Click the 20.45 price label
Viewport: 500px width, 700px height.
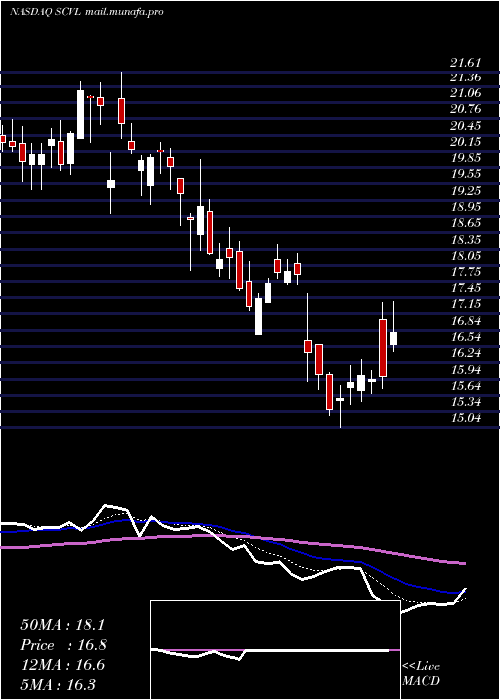465,125
